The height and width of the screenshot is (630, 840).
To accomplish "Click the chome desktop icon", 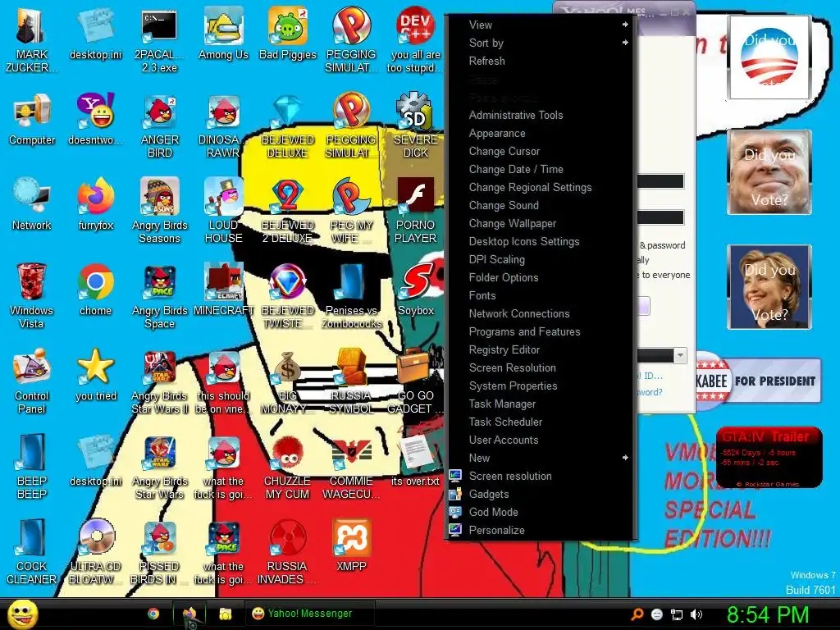I will click(x=96, y=290).
